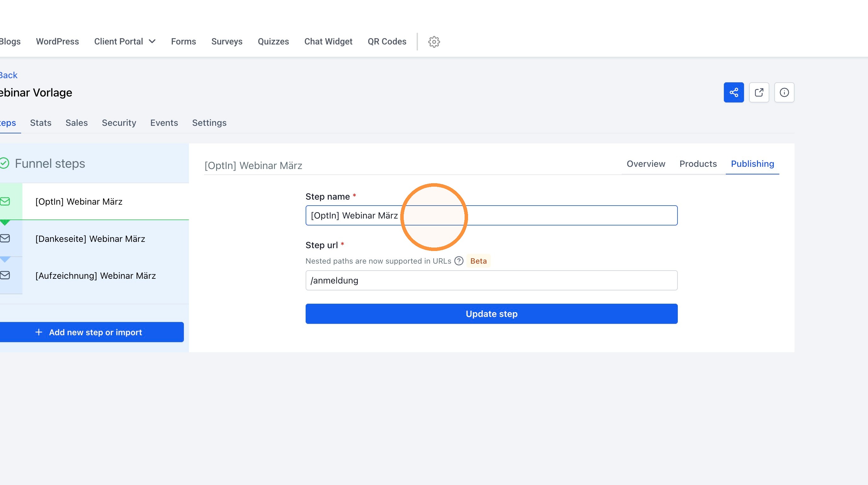Click the Funnel steps heading

pos(50,164)
